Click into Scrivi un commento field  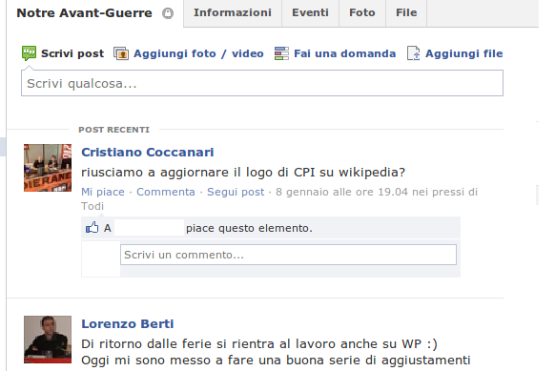click(x=288, y=255)
